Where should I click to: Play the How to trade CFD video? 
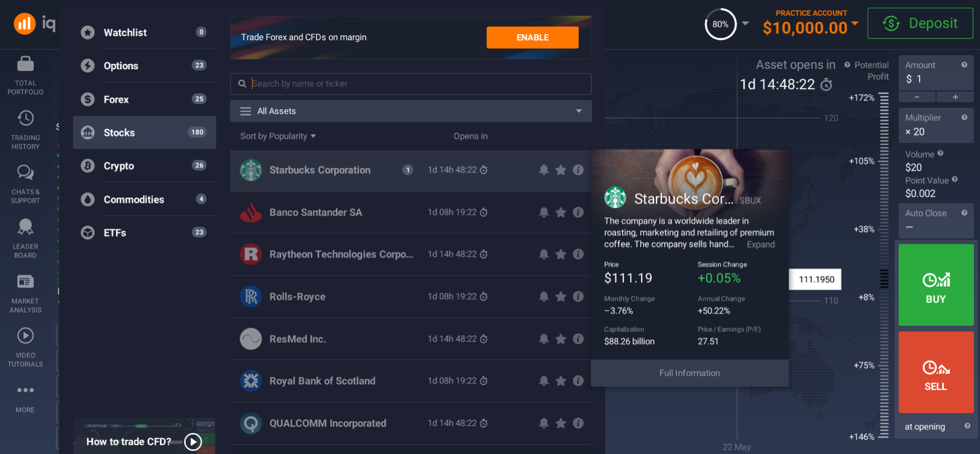pyautogui.click(x=193, y=442)
